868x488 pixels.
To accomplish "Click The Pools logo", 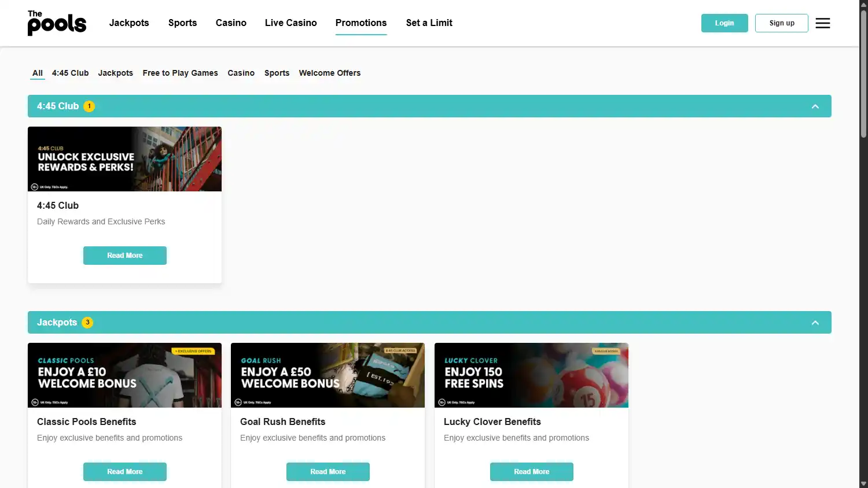I will [x=57, y=23].
